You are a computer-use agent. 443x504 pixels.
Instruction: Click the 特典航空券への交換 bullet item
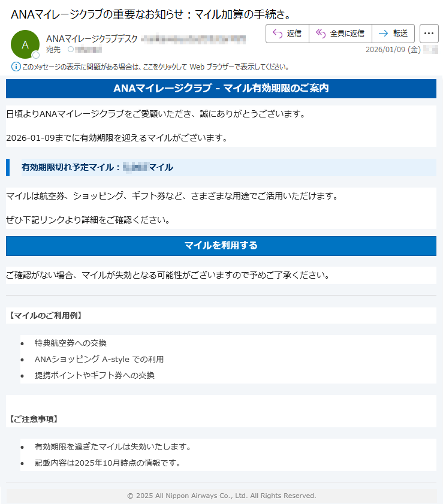(x=71, y=343)
